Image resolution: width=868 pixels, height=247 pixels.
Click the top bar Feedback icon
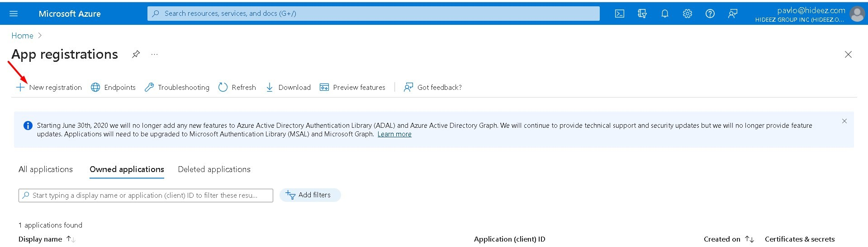pos(732,14)
